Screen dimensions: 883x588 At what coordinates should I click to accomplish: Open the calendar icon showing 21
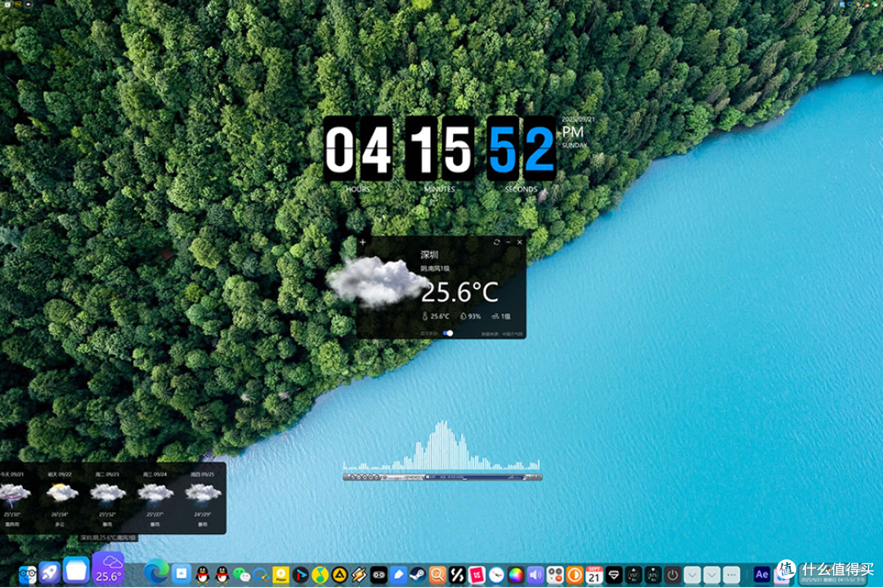(594, 574)
